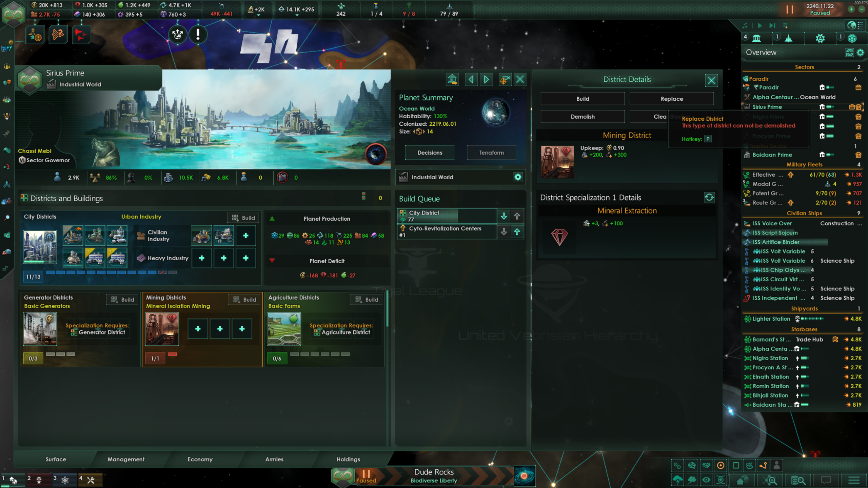The image size is (868, 488).
Task: Expand the Civilian Ships section
Action: click(x=804, y=213)
